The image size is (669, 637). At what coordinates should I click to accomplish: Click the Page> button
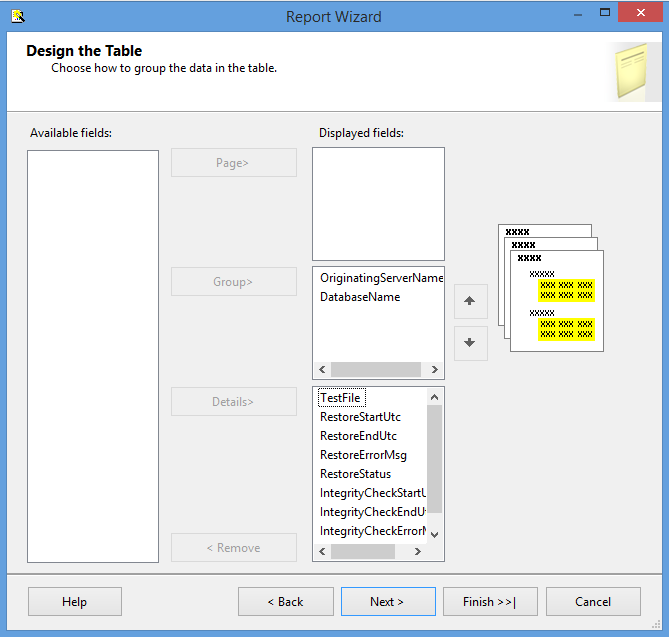(x=234, y=163)
